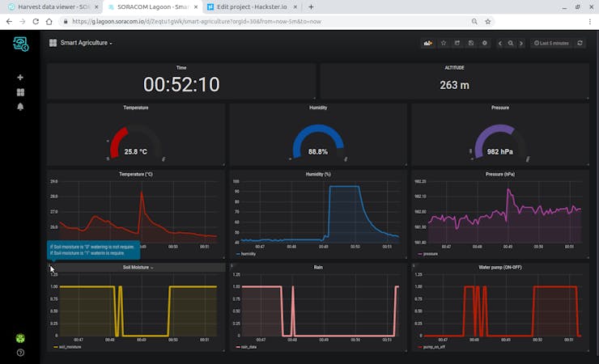Shift time range backward with left arrow
Image resolution: width=599 pixels, height=364 pixels.
pos(500,43)
